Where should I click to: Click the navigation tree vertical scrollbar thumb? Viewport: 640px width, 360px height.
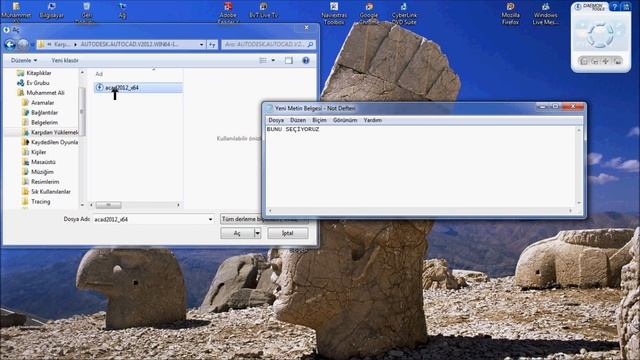click(82, 111)
